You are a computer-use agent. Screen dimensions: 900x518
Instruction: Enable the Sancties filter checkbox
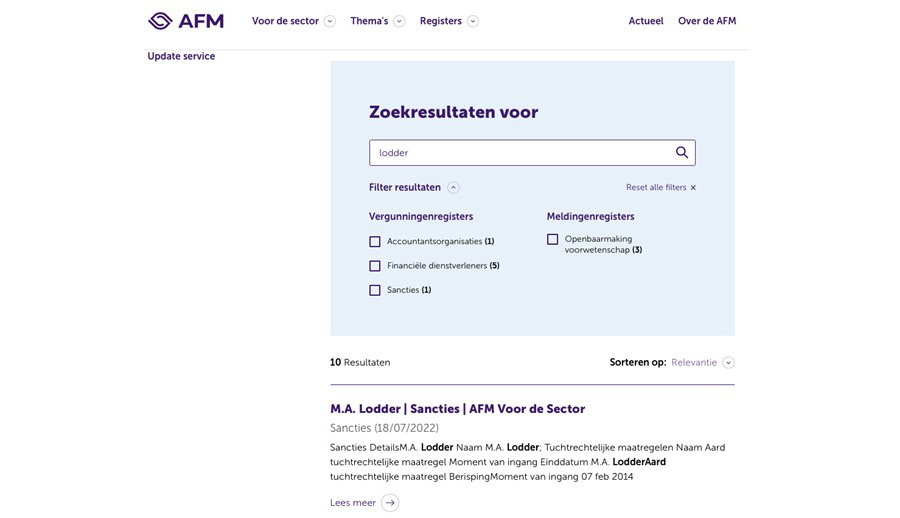point(375,291)
